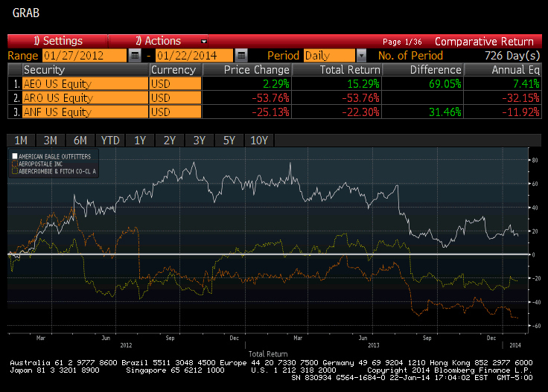This screenshot has height=392, width=548.
Task: Expand the Actions menu arrow
Action: click(x=204, y=42)
